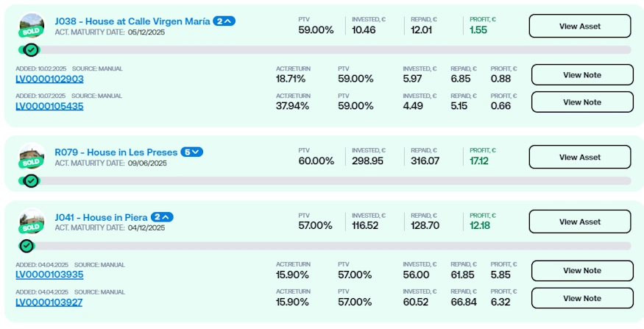Collapse the J041 notes count badge
The width and height of the screenshot is (644, 329).
162,217
